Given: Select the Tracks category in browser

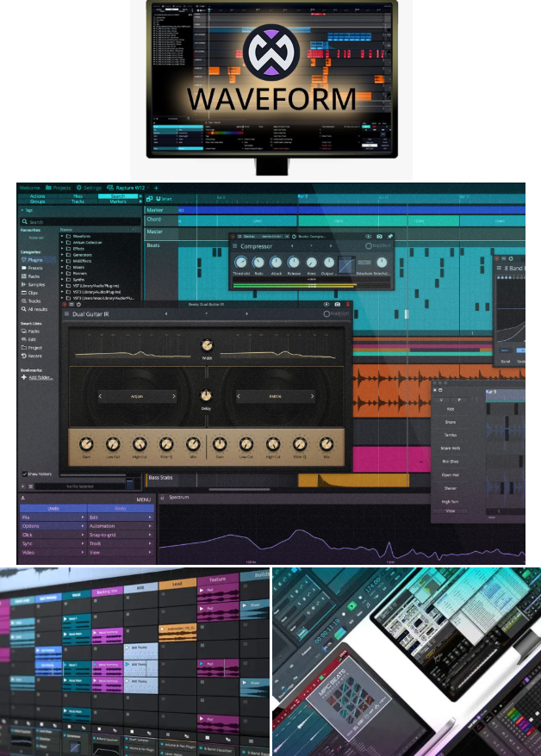Looking at the screenshot, I should pos(31,301).
